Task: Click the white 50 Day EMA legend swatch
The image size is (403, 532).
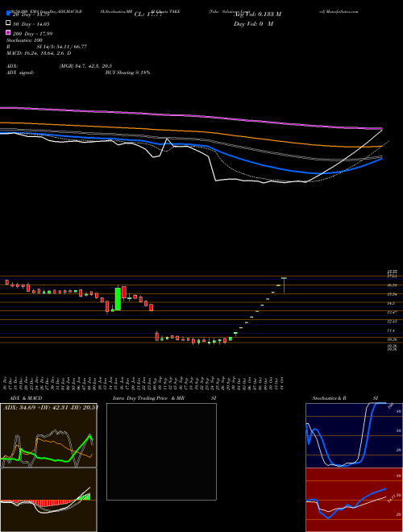Action: coord(9,23)
